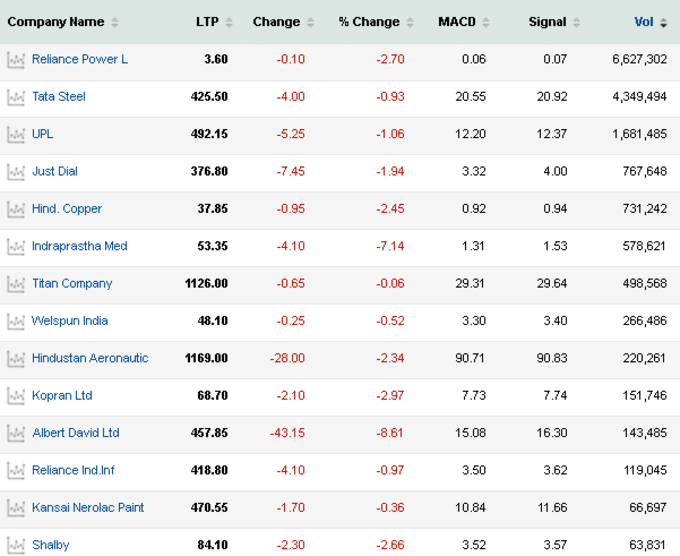
Task: Open the Welspun India link
Action: (70, 321)
